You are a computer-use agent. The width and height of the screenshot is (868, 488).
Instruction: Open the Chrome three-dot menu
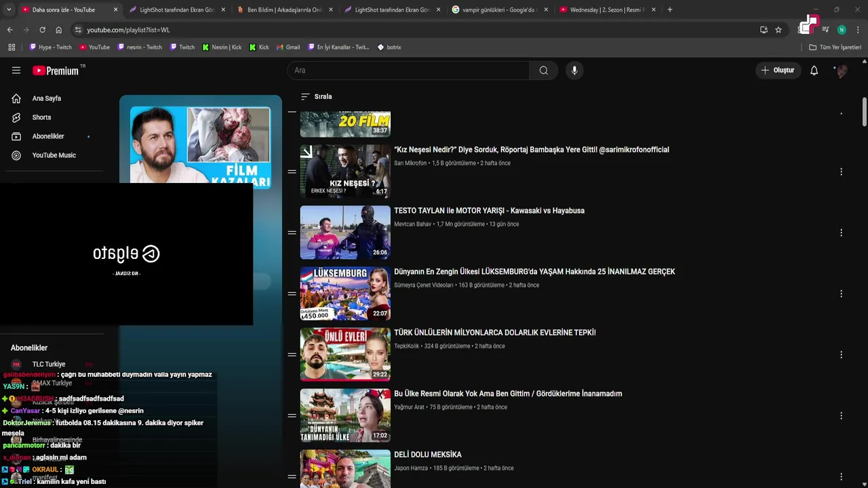[x=858, y=30]
